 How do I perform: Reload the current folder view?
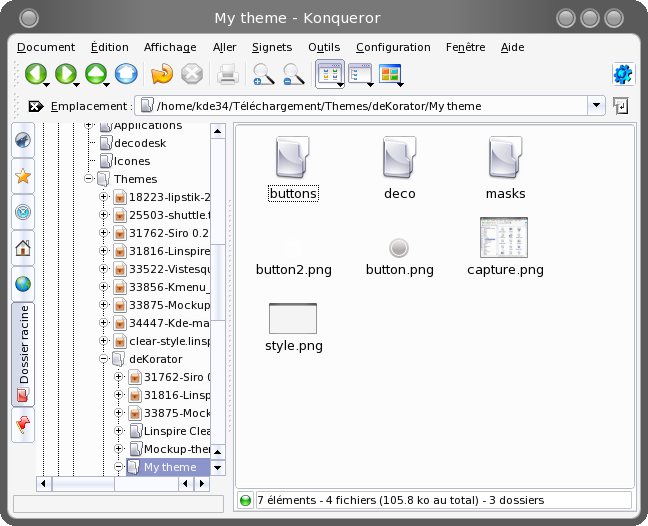(162, 74)
